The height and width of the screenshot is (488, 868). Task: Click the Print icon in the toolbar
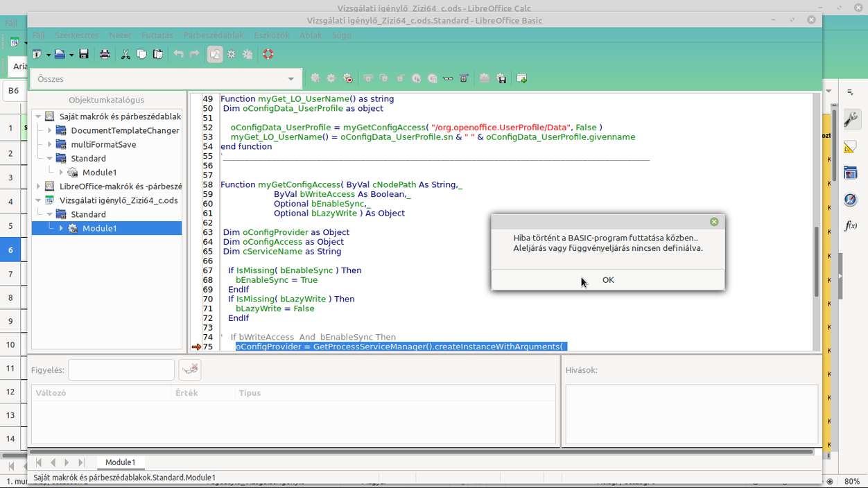105,54
